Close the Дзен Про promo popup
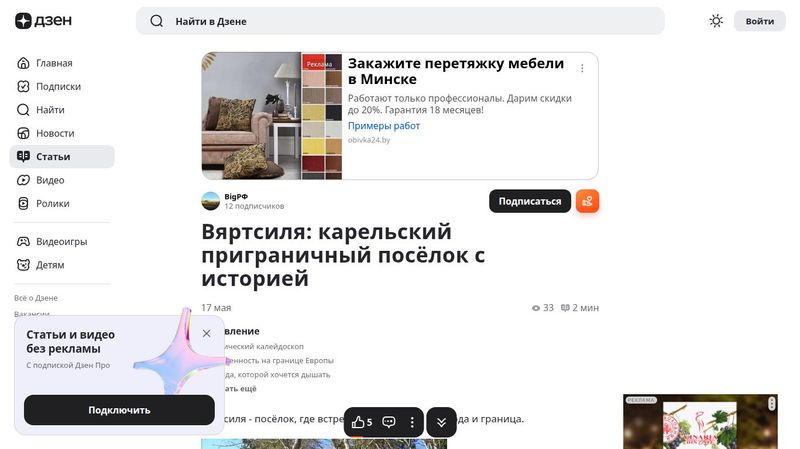This screenshot has height=449, width=800. (x=206, y=333)
